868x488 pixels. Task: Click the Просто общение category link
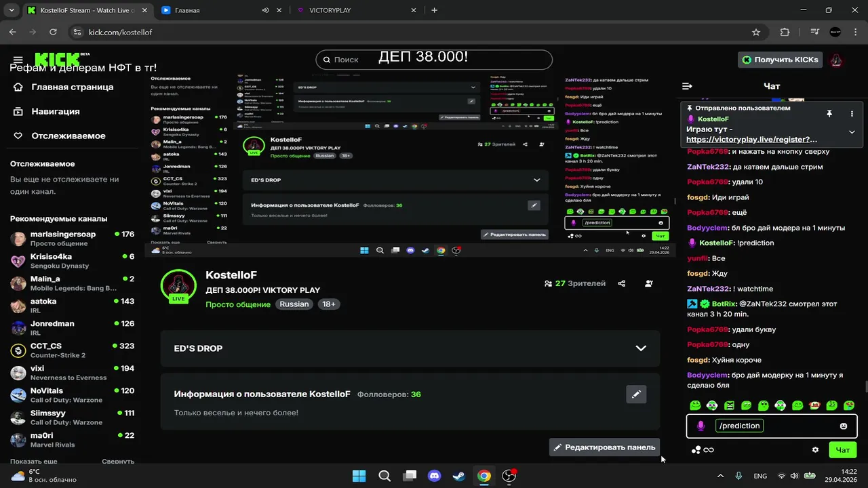pos(238,304)
